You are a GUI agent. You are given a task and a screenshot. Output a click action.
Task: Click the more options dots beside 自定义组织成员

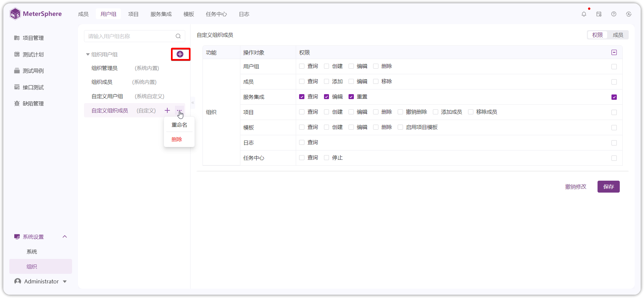179,110
